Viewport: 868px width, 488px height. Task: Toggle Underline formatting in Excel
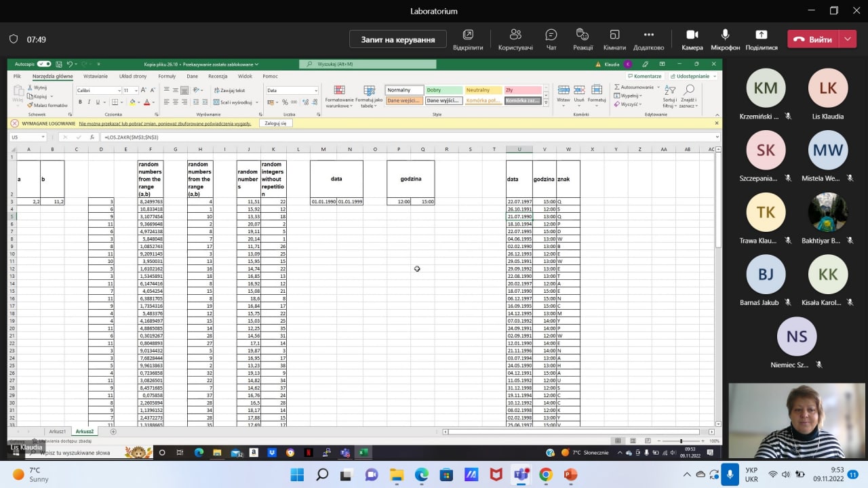click(x=98, y=102)
